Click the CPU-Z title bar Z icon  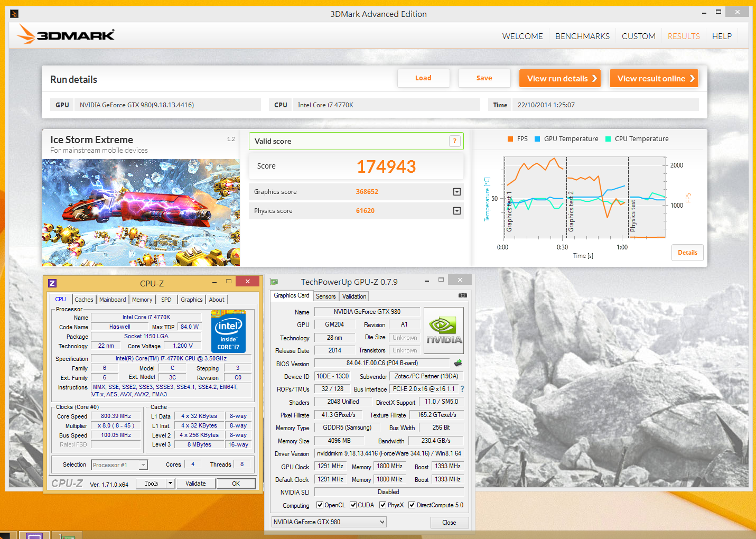click(52, 283)
